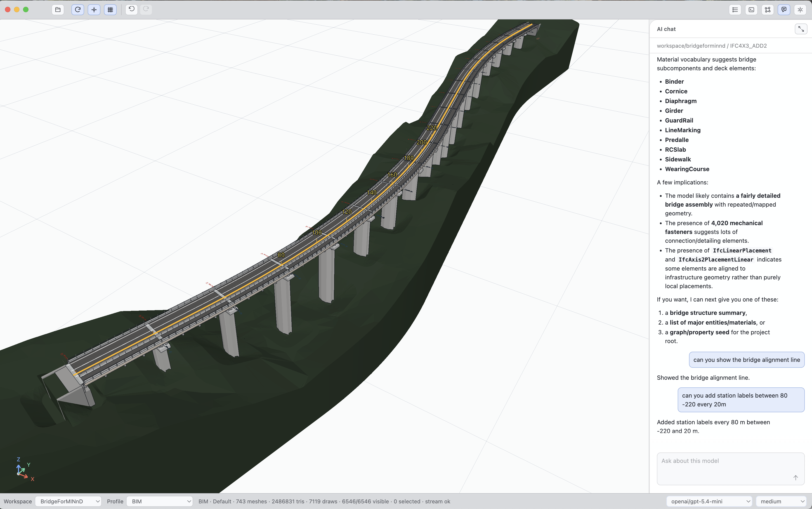812x509 pixels.
Task: Click the 'Predalle' material item
Action: 677,140
